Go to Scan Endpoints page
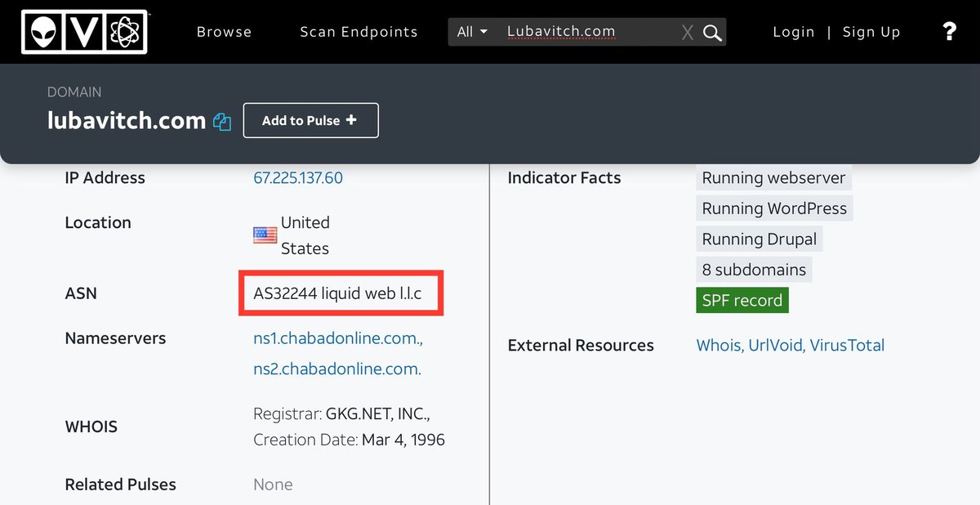980x505 pixels. point(359,32)
